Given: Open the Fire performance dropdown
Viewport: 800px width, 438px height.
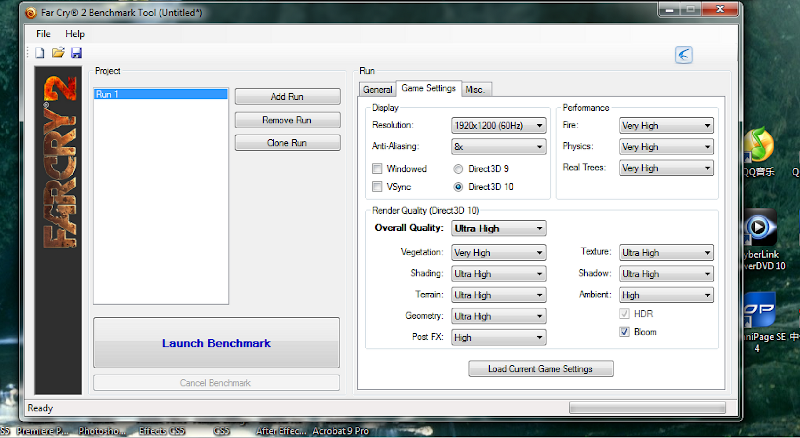Looking at the screenshot, I should pyautogui.click(x=666, y=126).
